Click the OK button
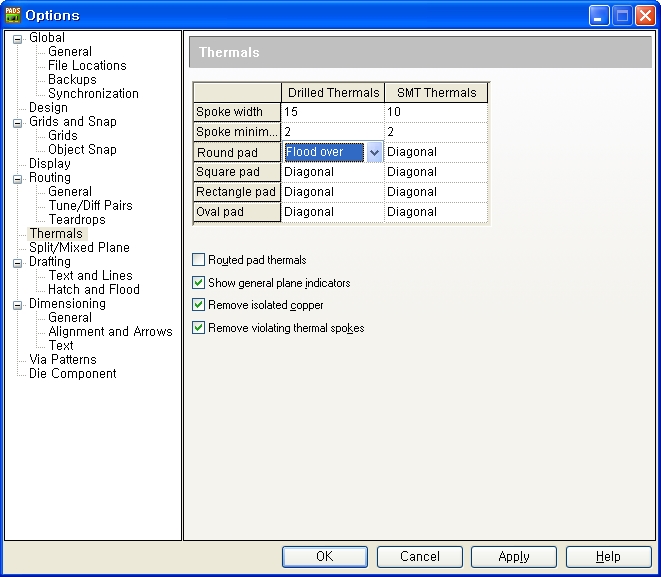The width and height of the screenshot is (661, 577). click(325, 557)
